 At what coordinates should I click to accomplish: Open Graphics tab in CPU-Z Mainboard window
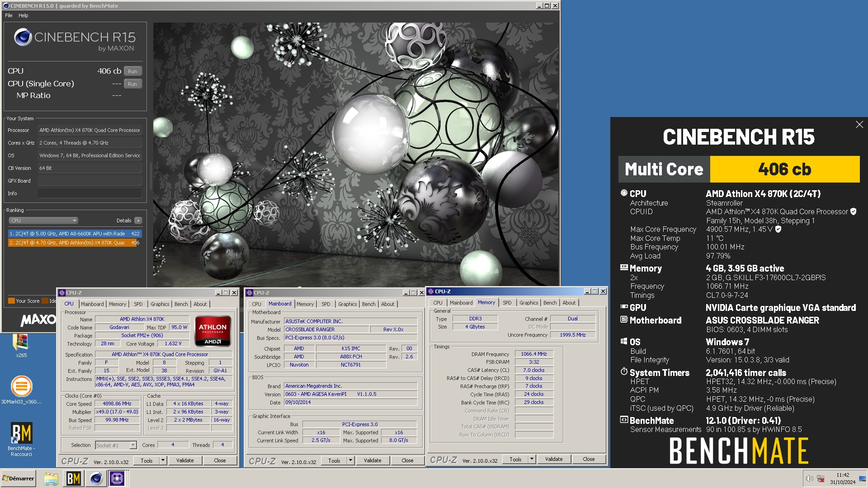click(x=348, y=304)
